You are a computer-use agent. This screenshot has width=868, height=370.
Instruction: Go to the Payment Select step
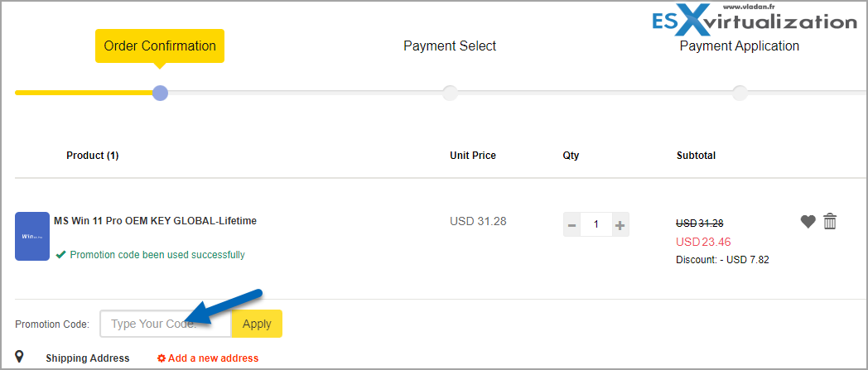(x=450, y=46)
